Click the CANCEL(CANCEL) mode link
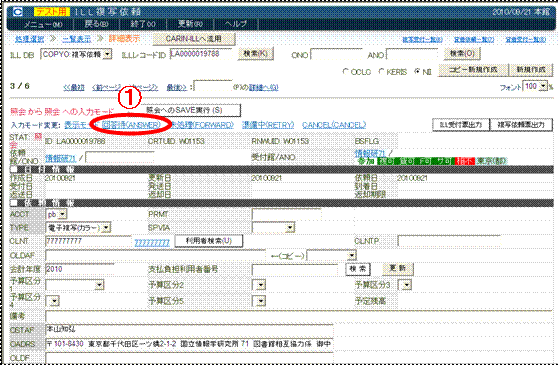 tap(334, 125)
